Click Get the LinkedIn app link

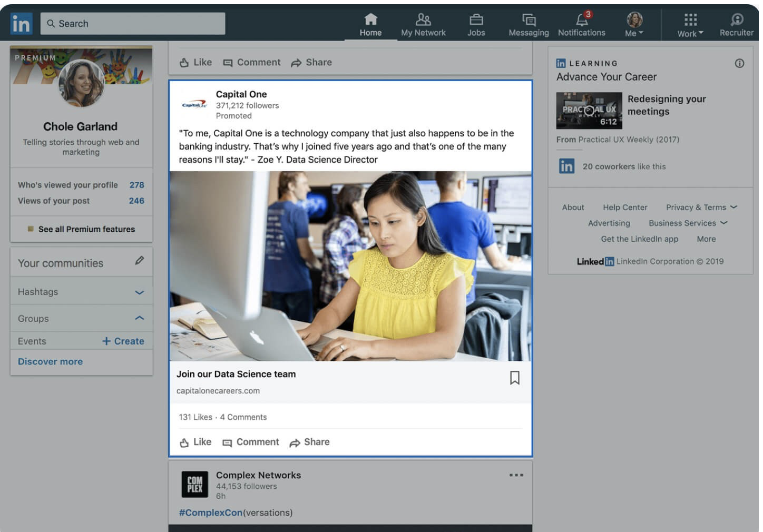click(x=639, y=239)
